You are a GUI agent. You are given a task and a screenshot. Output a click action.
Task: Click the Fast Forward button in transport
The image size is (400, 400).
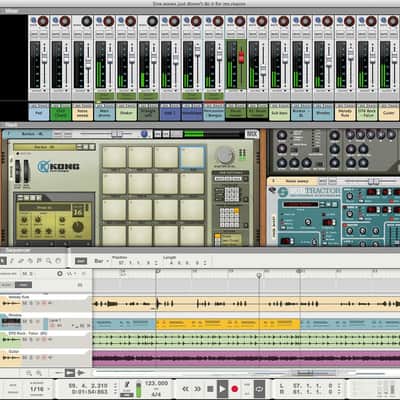click(197, 389)
